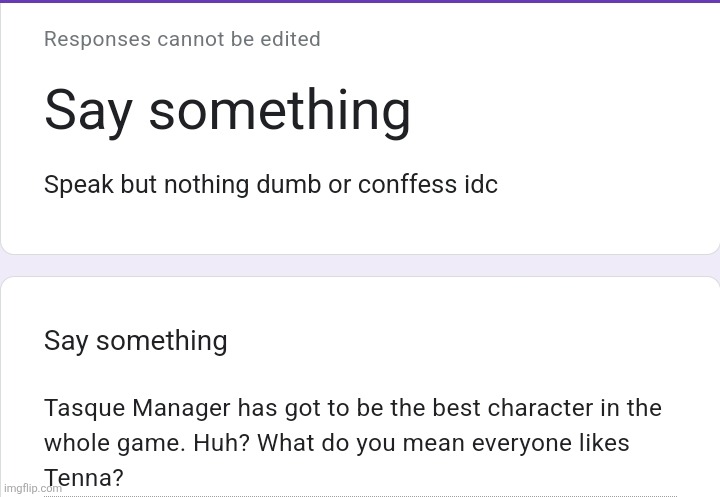Place cursor on the word "Tenna?"

pos(83,478)
